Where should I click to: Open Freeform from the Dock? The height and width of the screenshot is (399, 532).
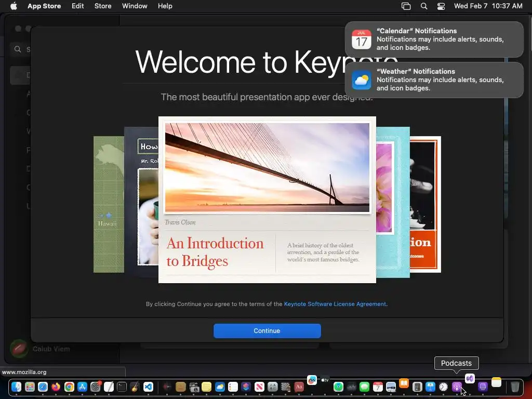click(312, 380)
